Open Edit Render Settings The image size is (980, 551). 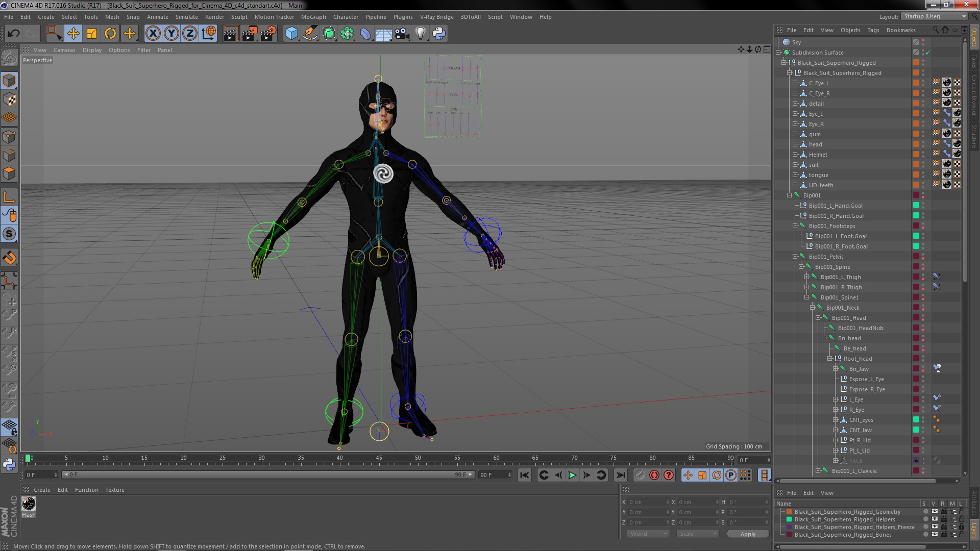[268, 34]
